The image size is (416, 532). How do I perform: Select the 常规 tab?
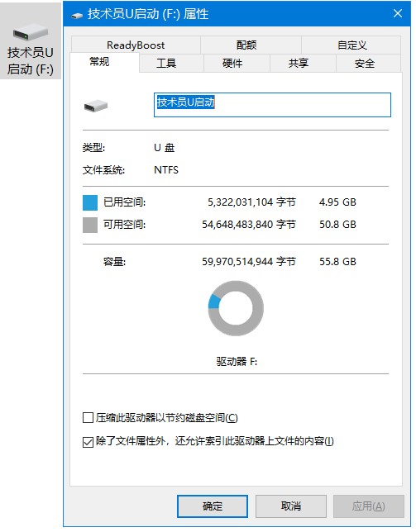[x=104, y=62]
